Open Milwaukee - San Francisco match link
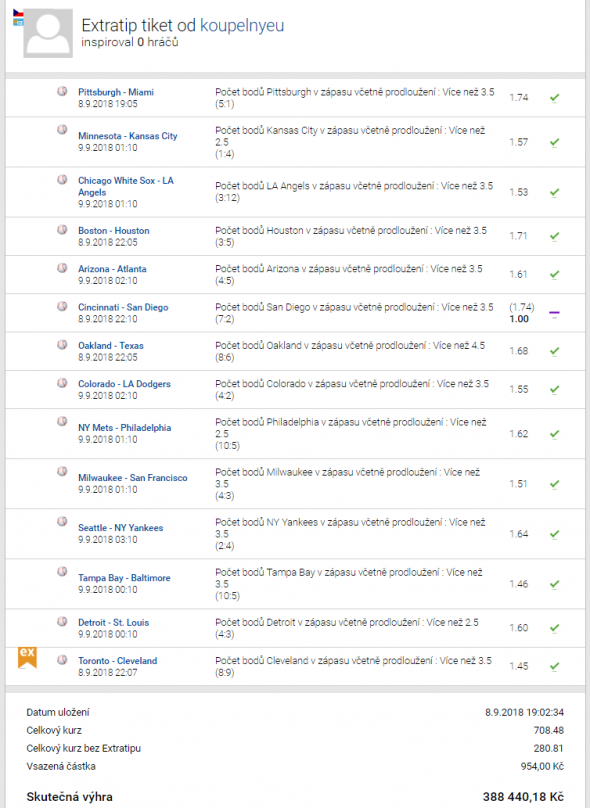The width and height of the screenshot is (590, 808). [x=133, y=478]
